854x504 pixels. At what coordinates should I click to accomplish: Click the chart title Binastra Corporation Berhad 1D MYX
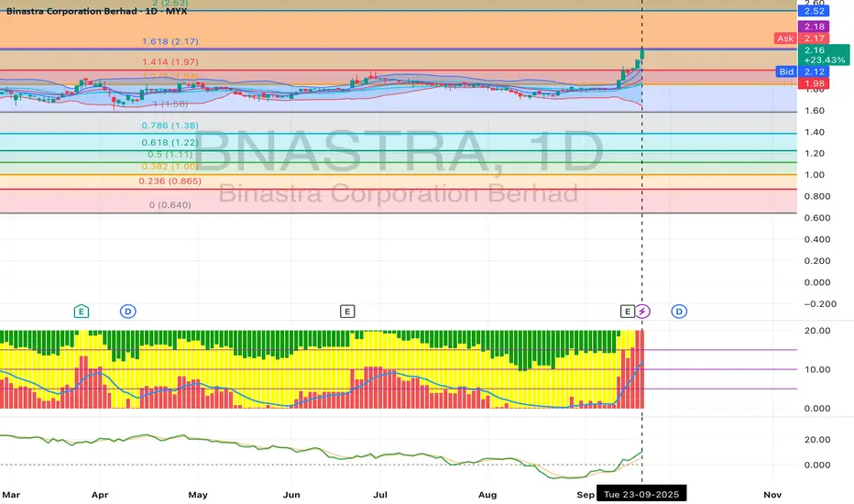tap(97, 11)
